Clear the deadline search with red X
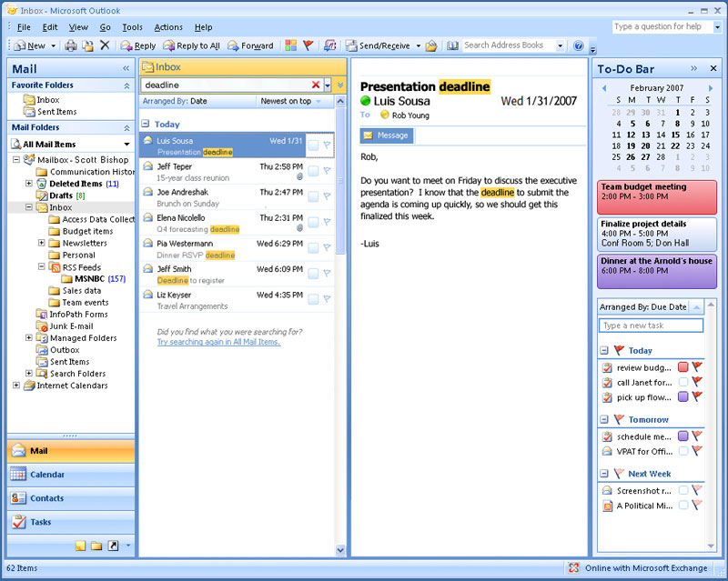 316,85
